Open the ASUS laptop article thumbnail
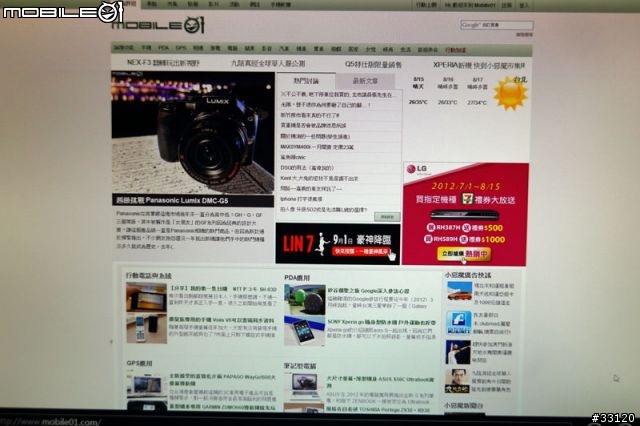Screen dimensions: 640x426 tap(304, 386)
